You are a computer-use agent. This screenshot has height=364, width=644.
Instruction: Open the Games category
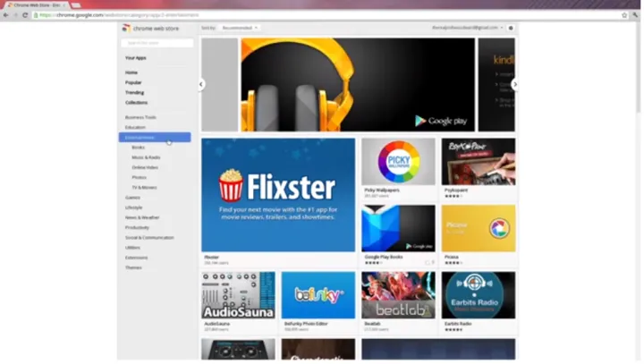click(132, 198)
